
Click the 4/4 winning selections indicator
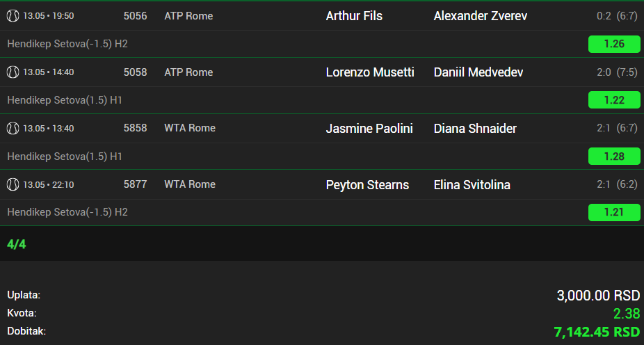click(17, 244)
